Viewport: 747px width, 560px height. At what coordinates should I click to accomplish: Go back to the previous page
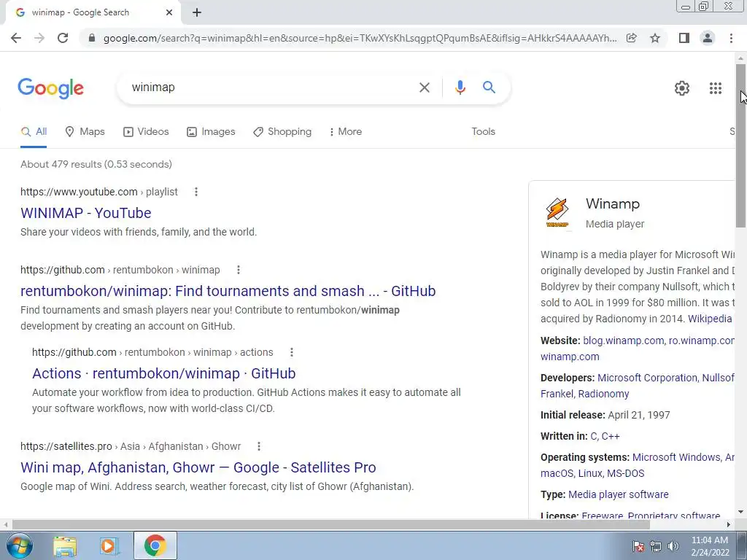coord(16,38)
